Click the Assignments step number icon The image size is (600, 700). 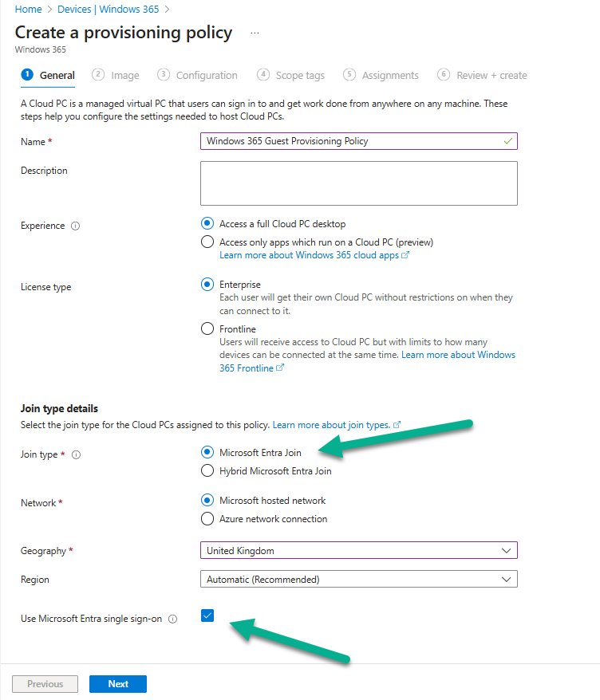349,75
